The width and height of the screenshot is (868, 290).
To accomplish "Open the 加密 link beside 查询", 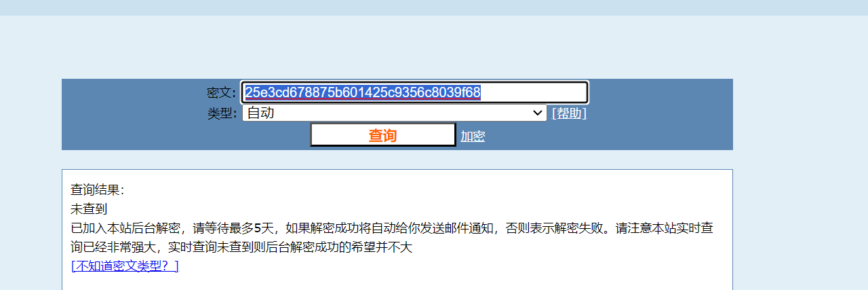I will click(473, 136).
